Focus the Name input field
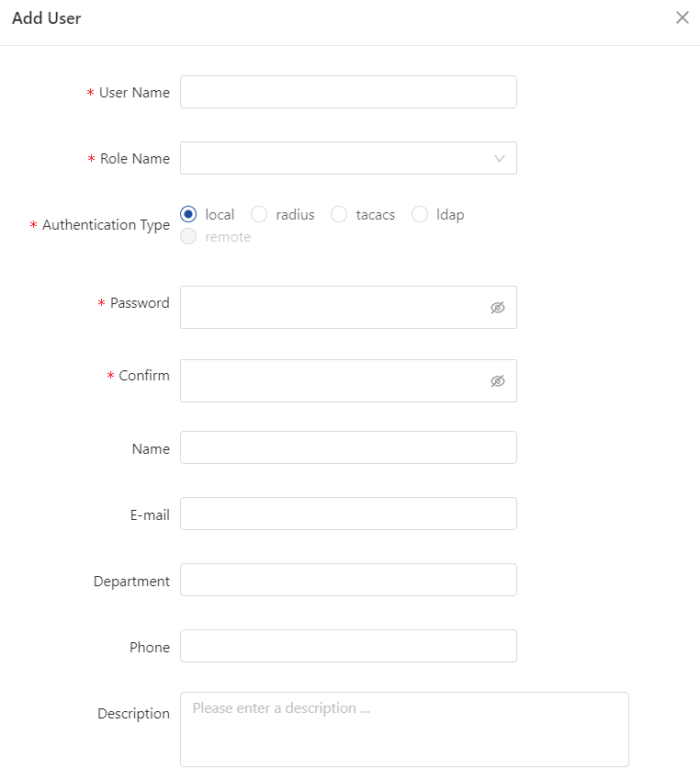Image resolution: width=700 pixels, height=780 pixels. pos(348,447)
